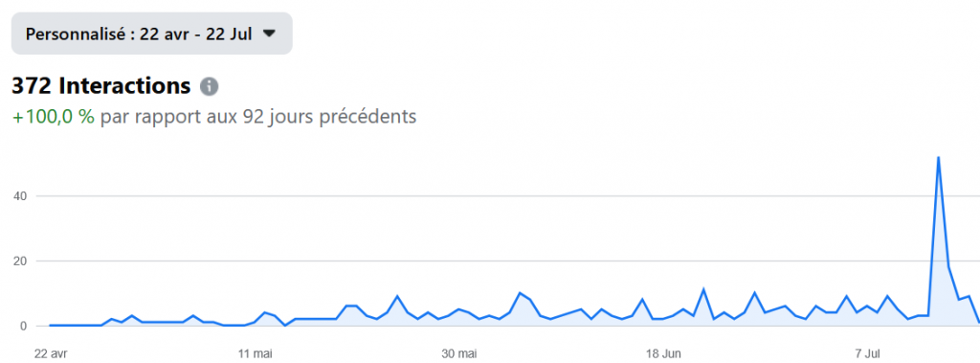Click the 11 mai date label
Screen dimensions: 980x363
click(x=255, y=354)
